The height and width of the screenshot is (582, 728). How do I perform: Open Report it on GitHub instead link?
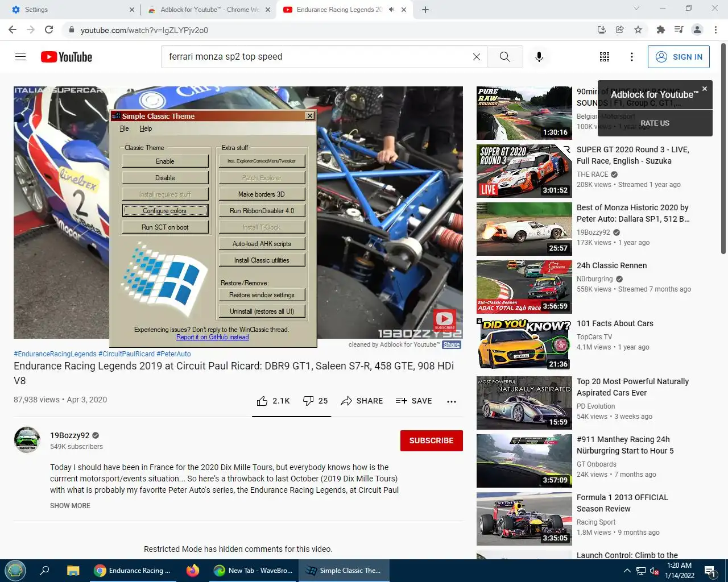212,337
